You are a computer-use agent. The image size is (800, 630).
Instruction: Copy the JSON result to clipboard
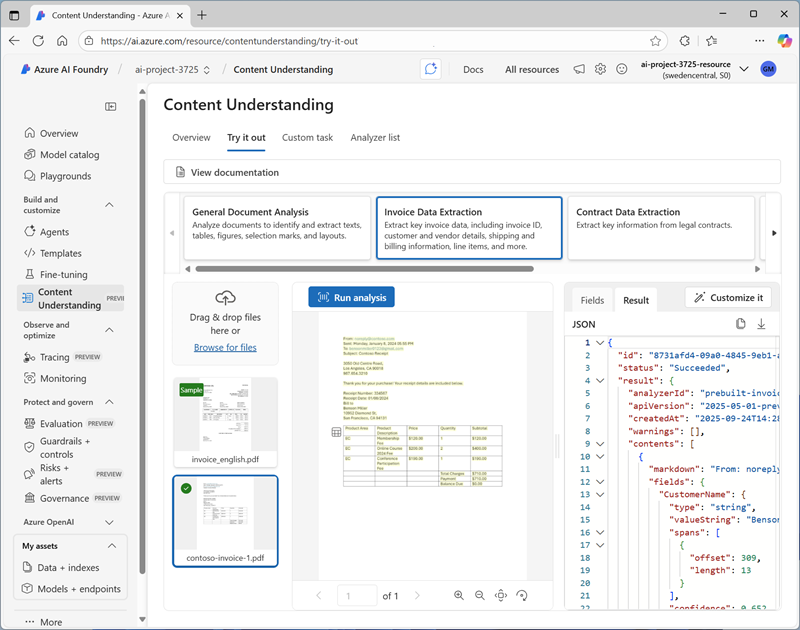pyautogui.click(x=741, y=324)
